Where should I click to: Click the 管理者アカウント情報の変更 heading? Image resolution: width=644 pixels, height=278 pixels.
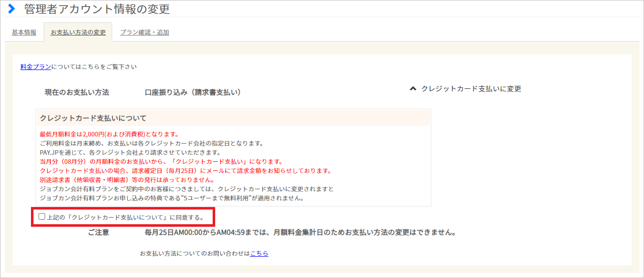coord(97,9)
